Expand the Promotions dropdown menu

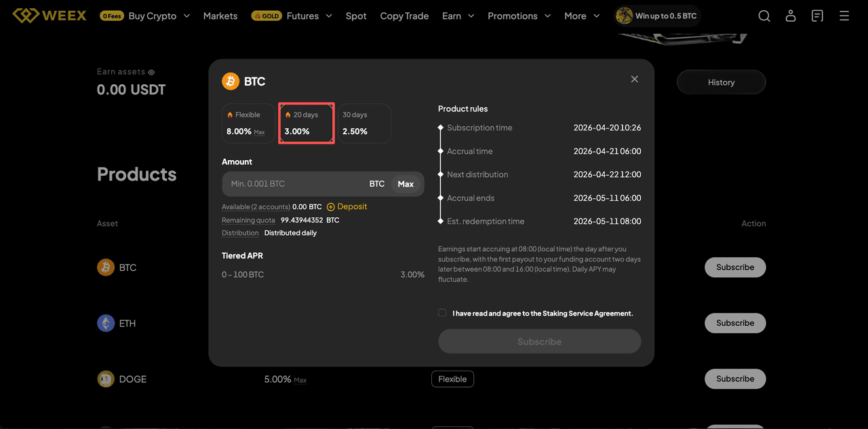(547, 16)
